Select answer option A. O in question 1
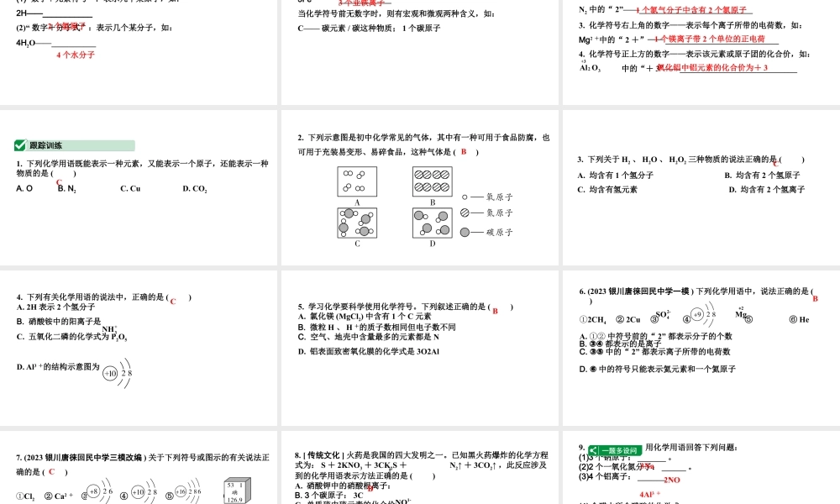This screenshot has width=840, height=504. click(23, 188)
